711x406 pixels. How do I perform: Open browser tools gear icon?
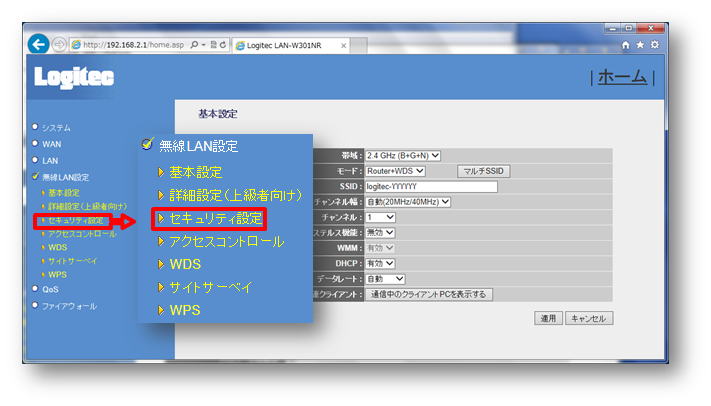click(x=655, y=44)
